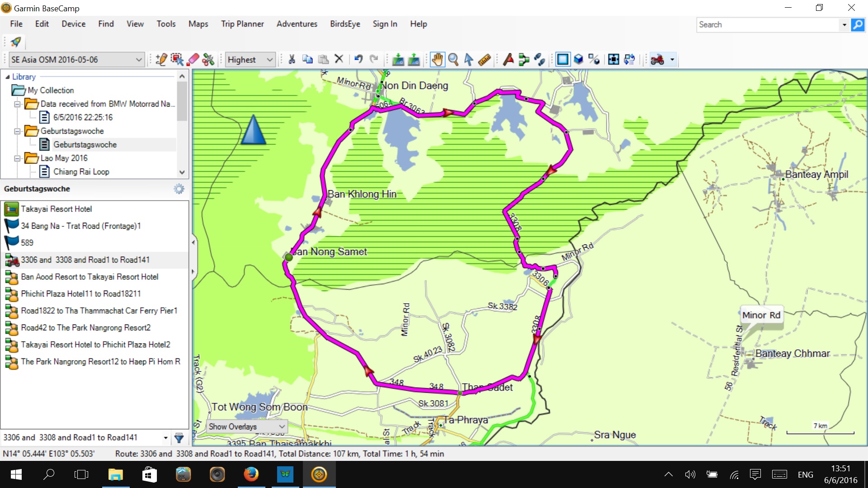The image size is (868, 488).
Task: Open the activity profile dropdown arrow
Action: (x=672, y=59)
